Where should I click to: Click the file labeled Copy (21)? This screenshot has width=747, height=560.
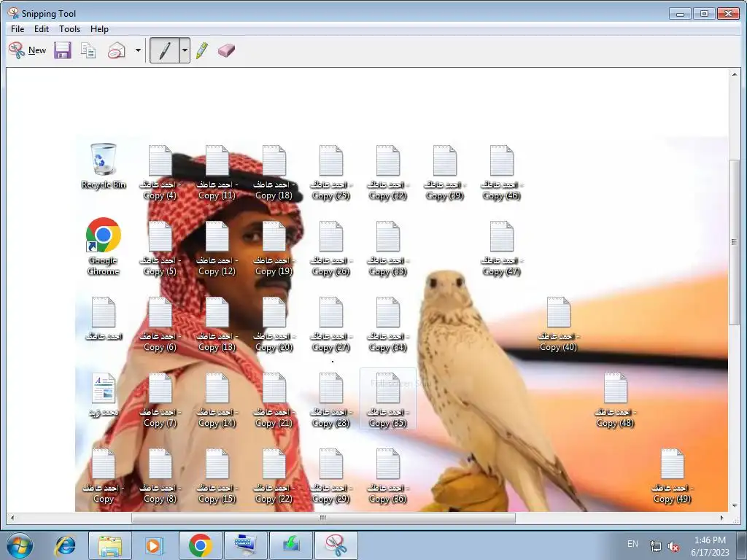pyautogui.click(x=274, y=399)
